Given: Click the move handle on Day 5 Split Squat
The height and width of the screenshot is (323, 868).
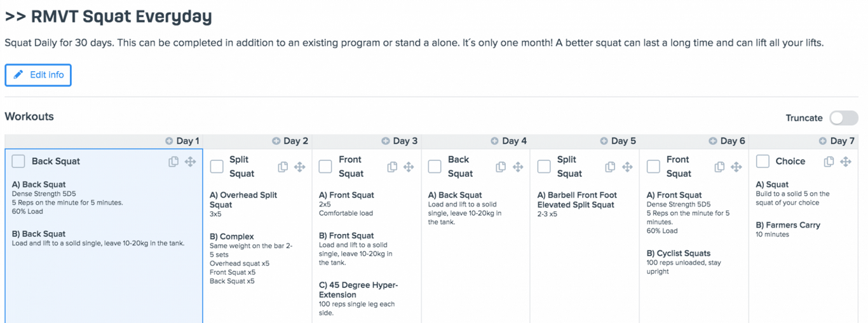Looking at the screenshot, I should (627, 167).
